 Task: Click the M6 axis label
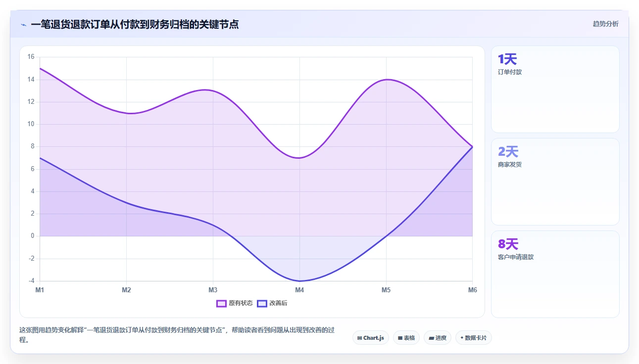pyautogui.click(x=473, y=290)
